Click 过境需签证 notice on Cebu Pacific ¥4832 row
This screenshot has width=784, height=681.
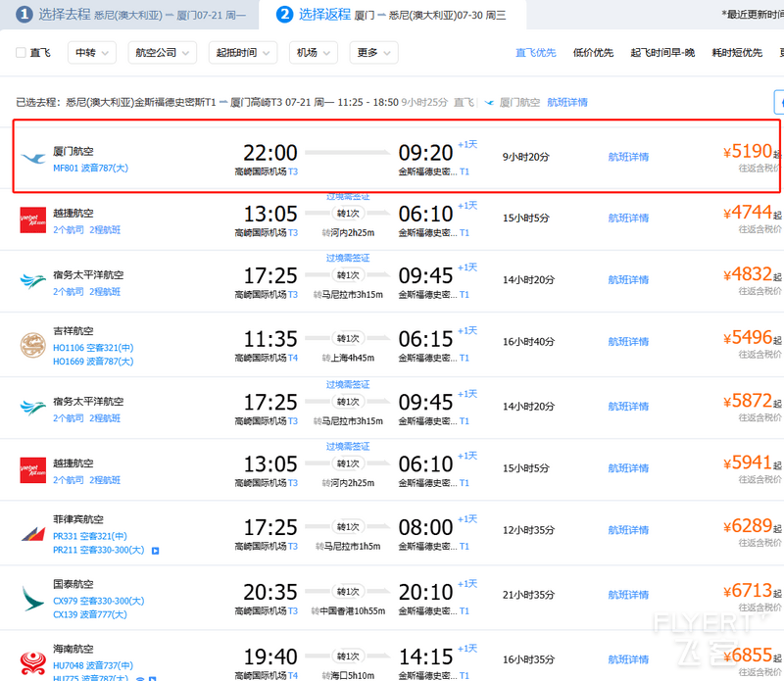tap(348, 258)
